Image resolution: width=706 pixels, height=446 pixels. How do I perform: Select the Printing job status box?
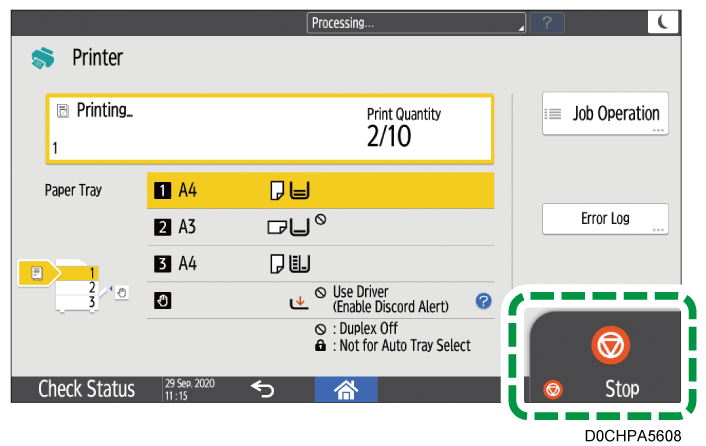pyautogui.click(x=268, y=129)
